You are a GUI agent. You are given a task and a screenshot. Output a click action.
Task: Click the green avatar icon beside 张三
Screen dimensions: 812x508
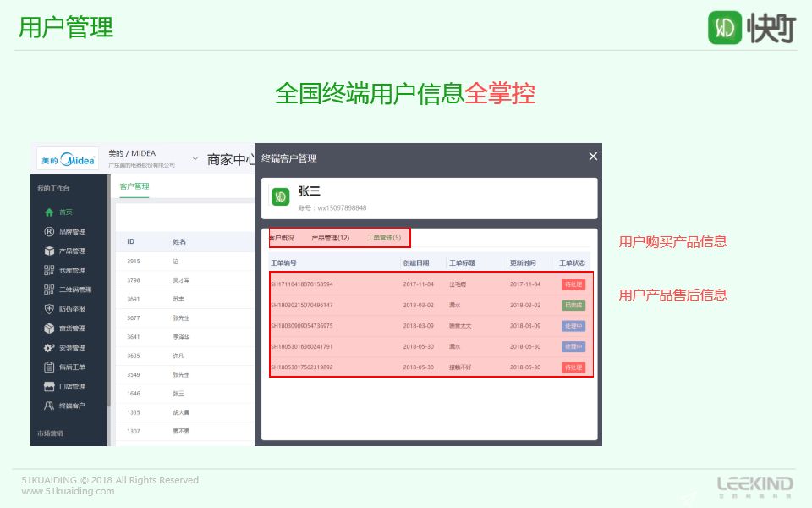click(x=280, y=197)
